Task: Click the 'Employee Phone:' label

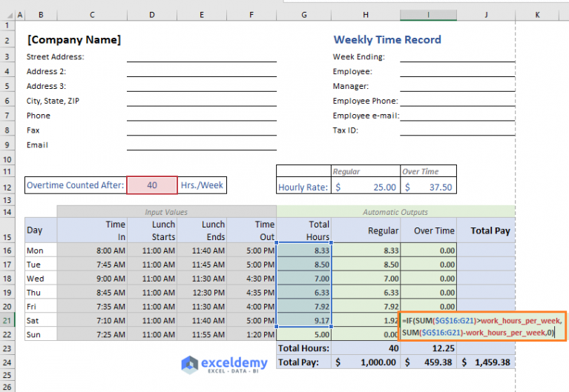Action: point(366,102)
